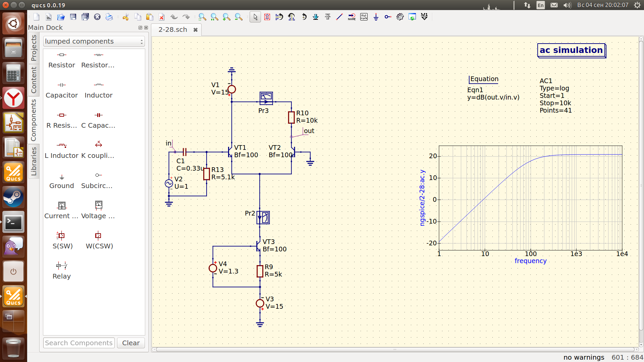Zoom out with minus magnifier

click(x=238, y=17)
